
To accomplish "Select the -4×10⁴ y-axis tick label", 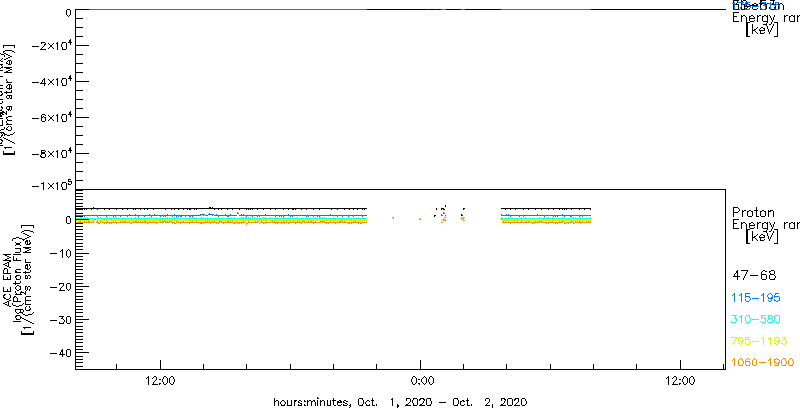I will tap(51, 82).
